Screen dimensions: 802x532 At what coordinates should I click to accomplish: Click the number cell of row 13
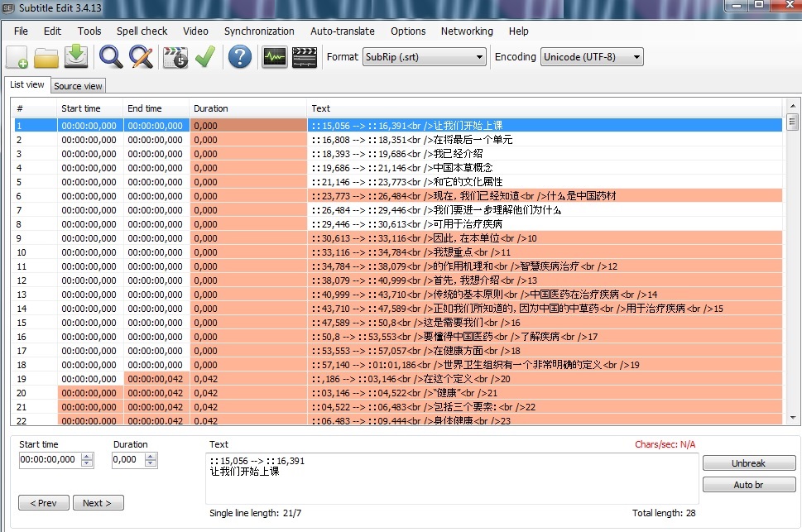click(35, 295)
